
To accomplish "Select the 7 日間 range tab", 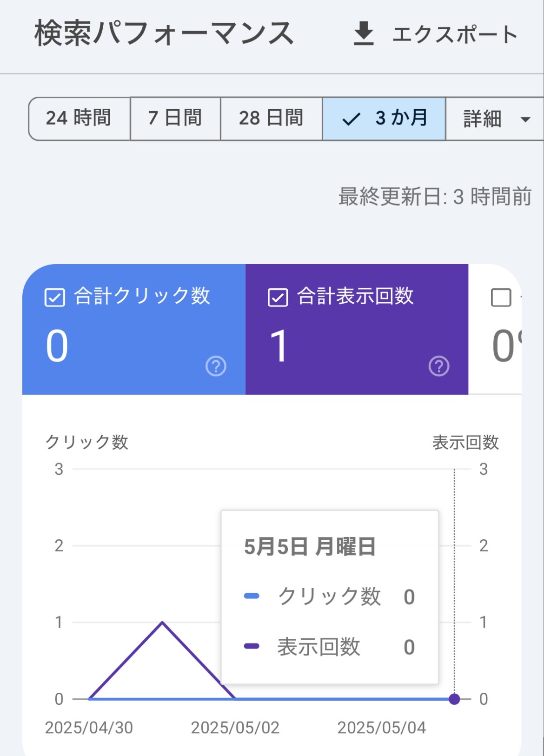I will click(175, 119).
